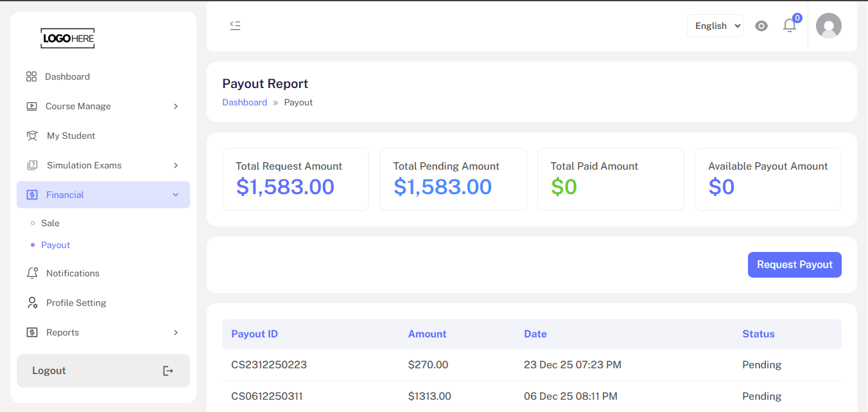
Task: Click Pending status for CS2312250223
Action: click(x=762, y=365)
